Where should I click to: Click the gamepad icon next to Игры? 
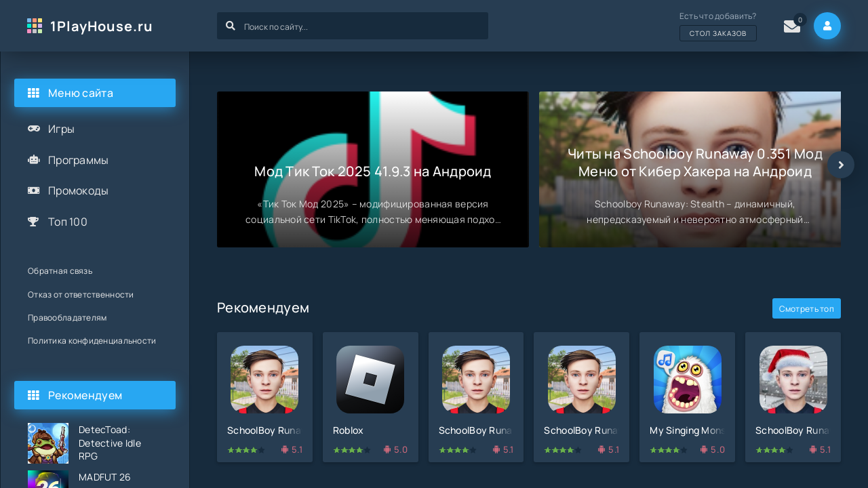point(33,129)
